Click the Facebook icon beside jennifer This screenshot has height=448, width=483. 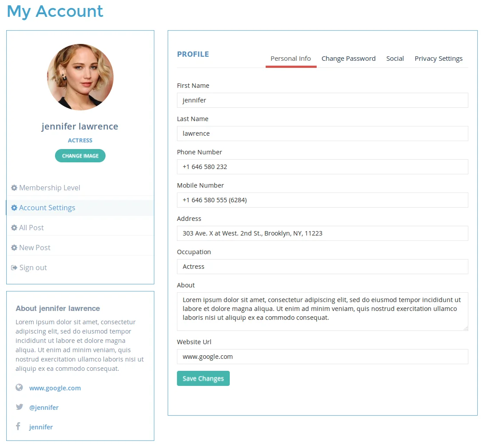[19, 426]
